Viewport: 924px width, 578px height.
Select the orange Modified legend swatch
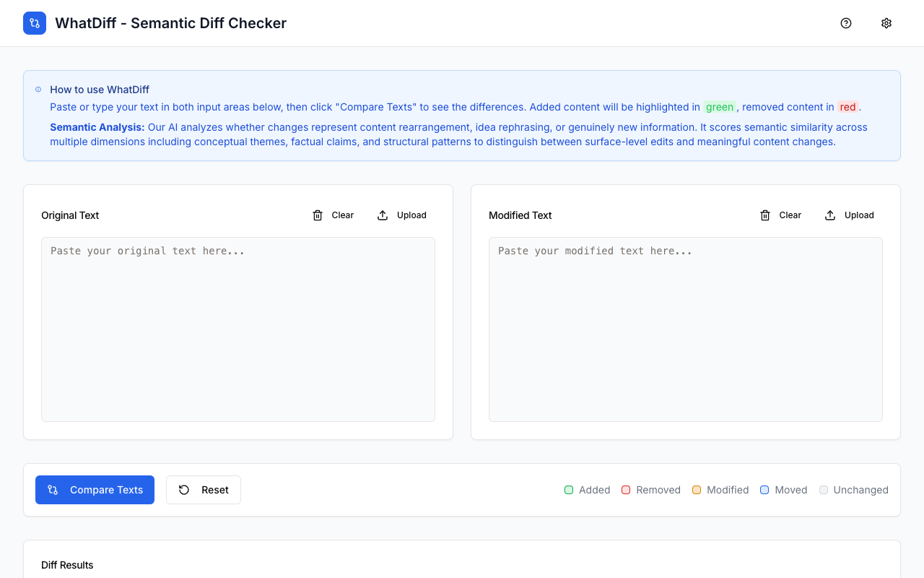(696, 490)
